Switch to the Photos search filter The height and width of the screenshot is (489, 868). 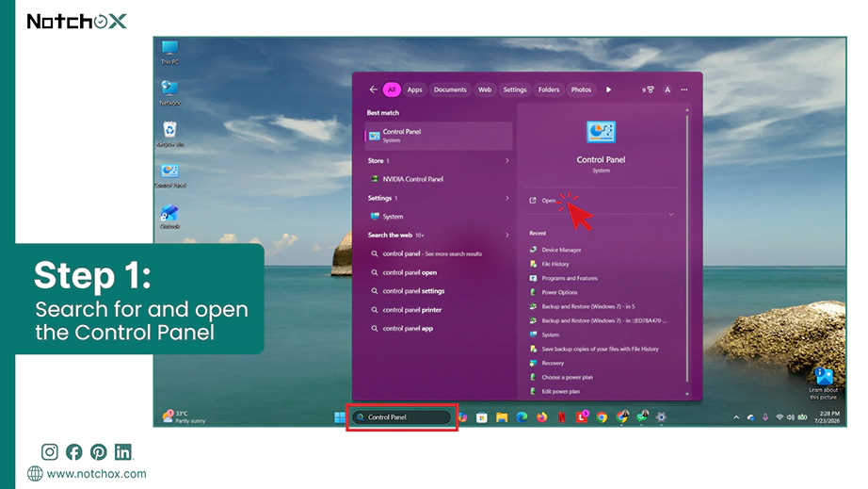tap(581, 90)
